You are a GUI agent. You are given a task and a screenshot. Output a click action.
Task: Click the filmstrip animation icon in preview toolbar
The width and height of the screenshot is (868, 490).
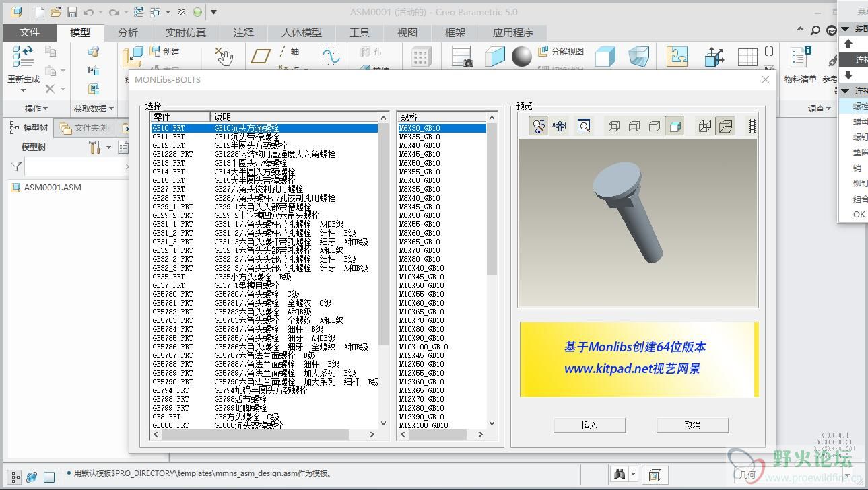coord(753,126)
